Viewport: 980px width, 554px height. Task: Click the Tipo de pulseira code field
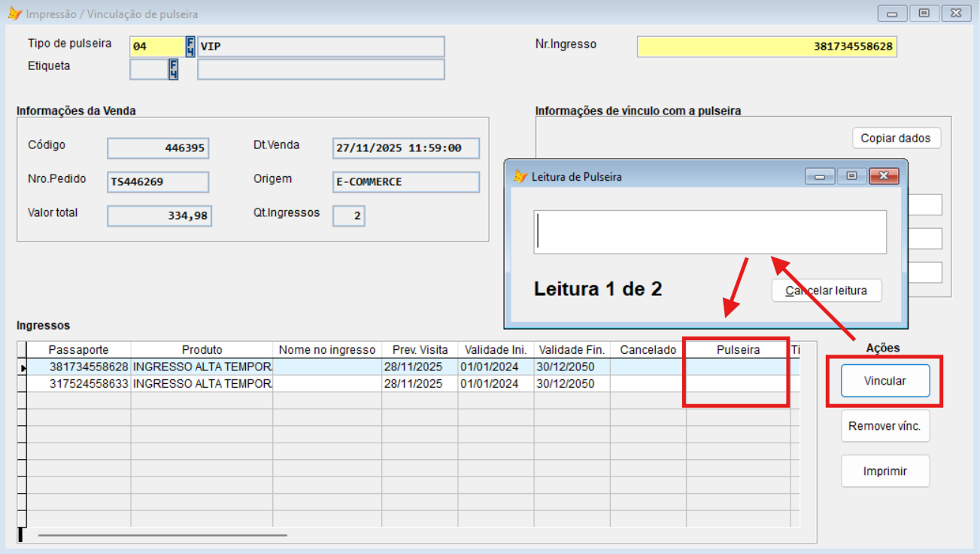click(156, 47)
